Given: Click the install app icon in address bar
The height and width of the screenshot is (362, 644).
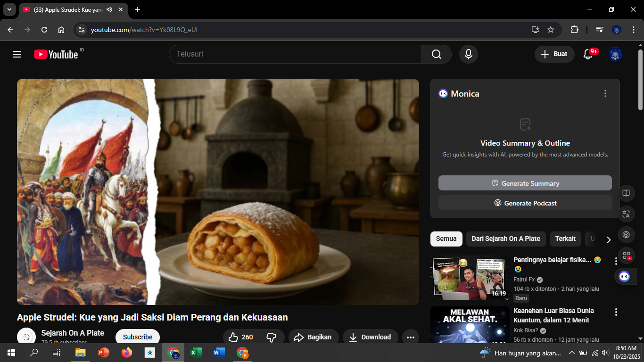Looking at the screenshot, I should [x=535, y=30].
